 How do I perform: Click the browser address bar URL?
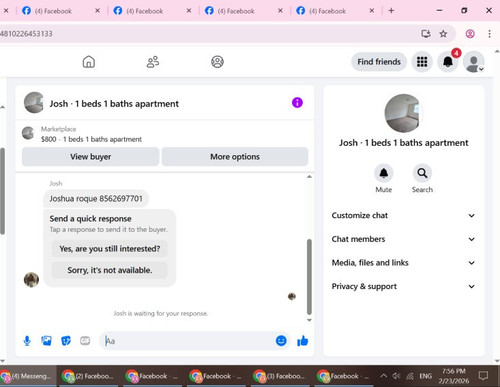coord(26,34)
